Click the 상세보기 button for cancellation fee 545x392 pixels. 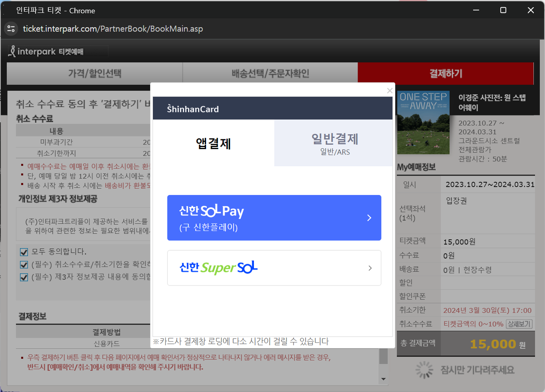point(519,324)
